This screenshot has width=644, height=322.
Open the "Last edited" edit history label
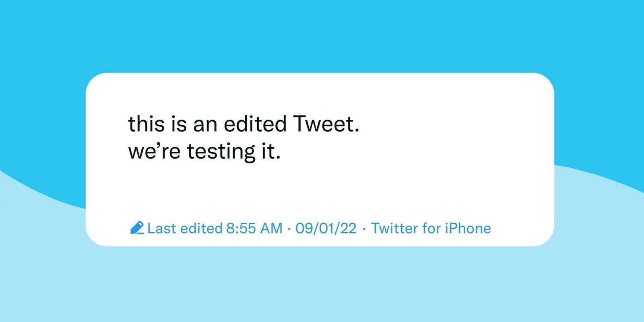point(184,228)
